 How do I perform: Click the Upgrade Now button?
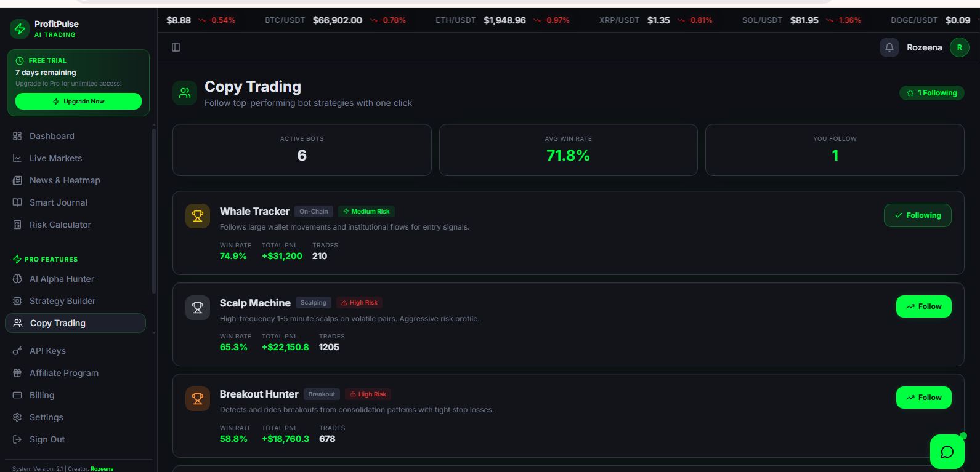pos(78,102)
